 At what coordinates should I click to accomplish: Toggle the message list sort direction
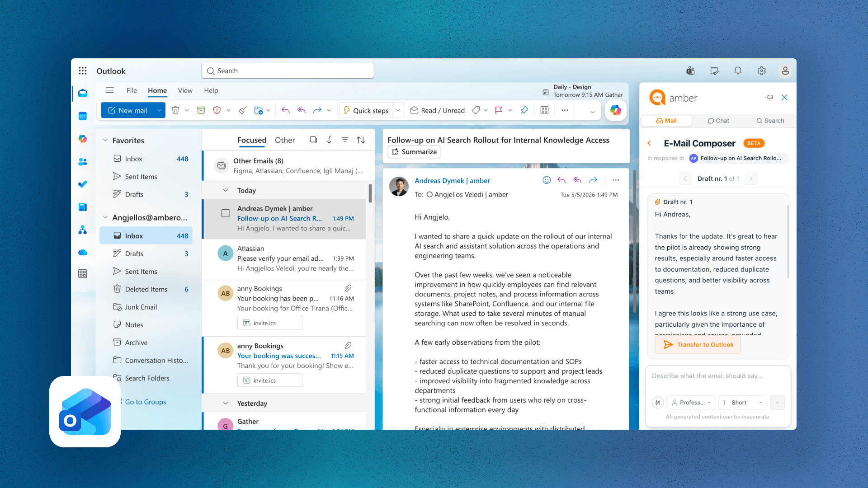pyautogui.click(x=361, y=140)
